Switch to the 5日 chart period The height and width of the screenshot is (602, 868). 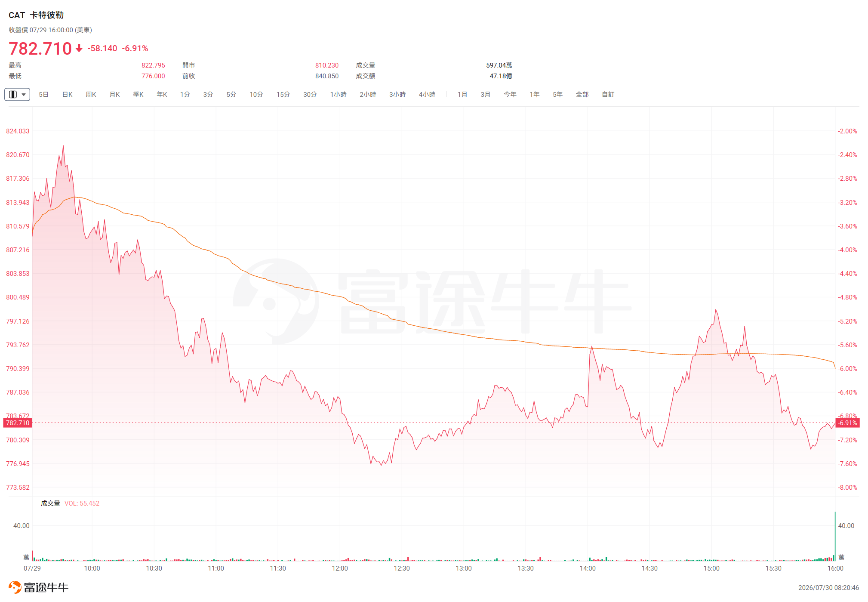[43, 94]
